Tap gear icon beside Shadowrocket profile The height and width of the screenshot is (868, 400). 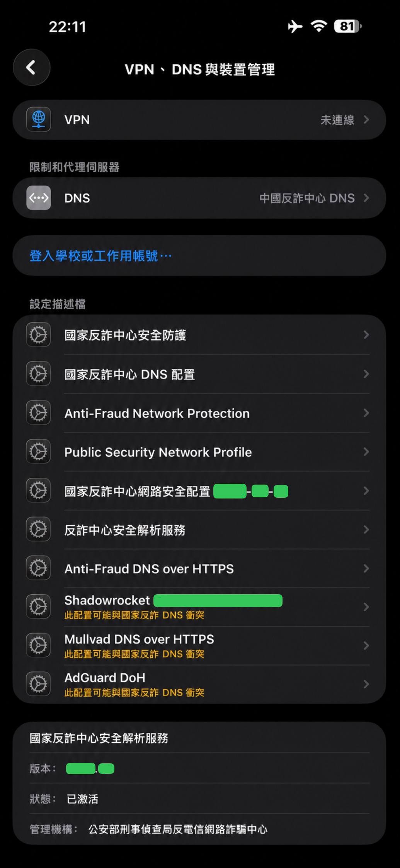(38, 607)
